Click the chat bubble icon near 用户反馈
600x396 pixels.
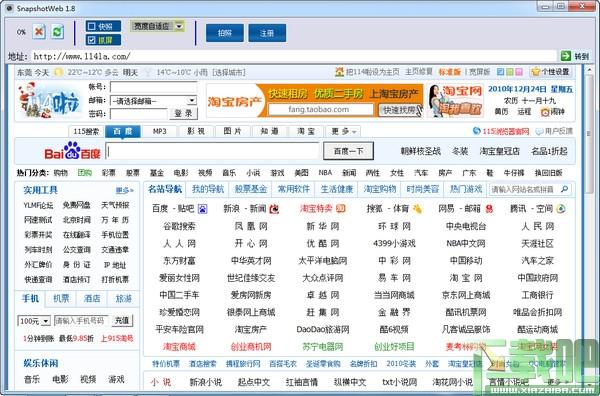click(x=539, y=132)
